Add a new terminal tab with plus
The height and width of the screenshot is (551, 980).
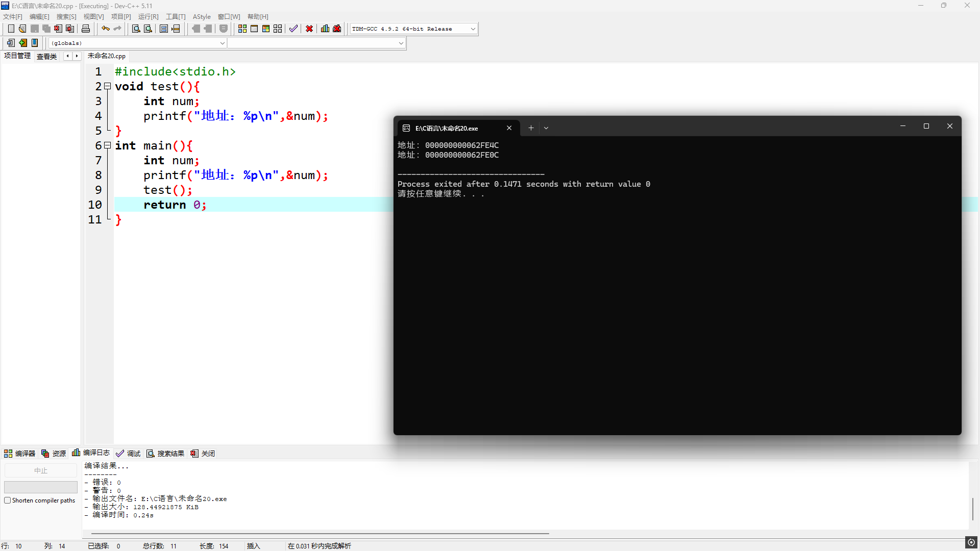tap(531, 128)
